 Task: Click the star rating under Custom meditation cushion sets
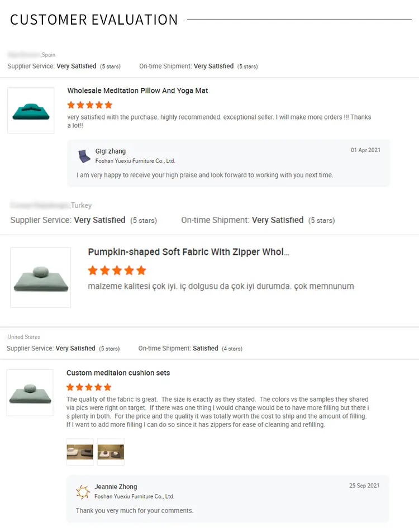coord(89,387)
